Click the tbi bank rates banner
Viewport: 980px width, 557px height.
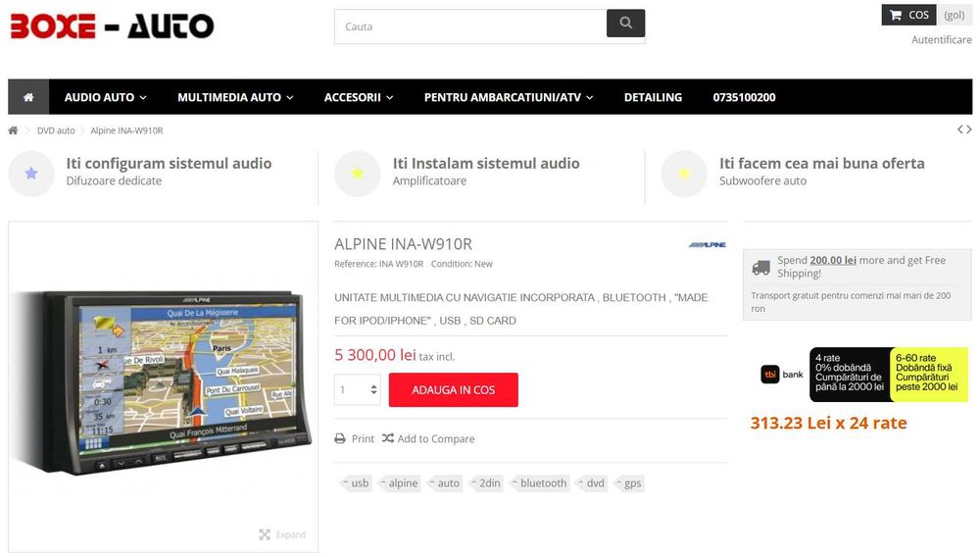tap(862, 374)
